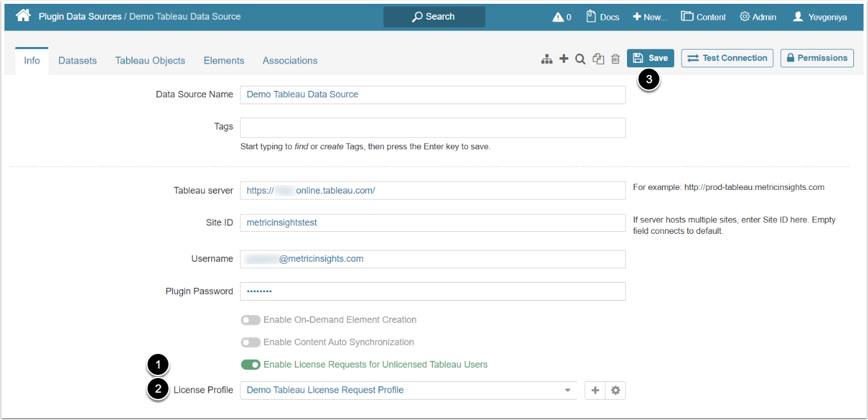The height and width of the screenshot is (420, 868).
Task: Expand the License Profile dropdown
Action: 567,390
